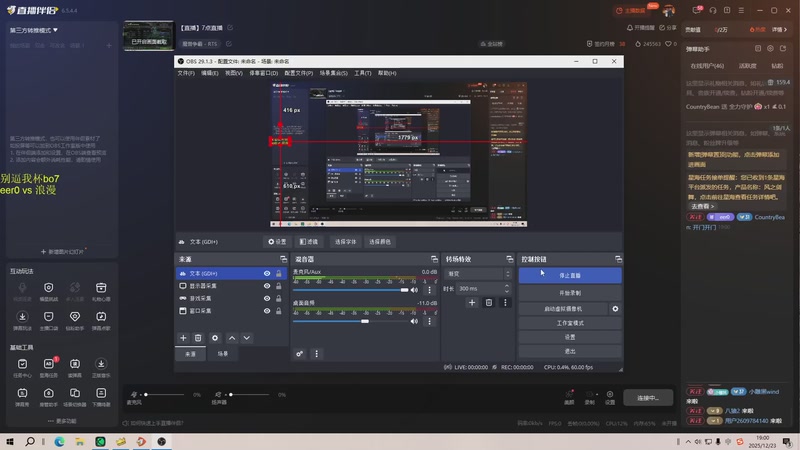This screenshot has width=800, height=450.
Task: Open Windows taskbar search
Action: pyautogui.click(x=30, y=441)
